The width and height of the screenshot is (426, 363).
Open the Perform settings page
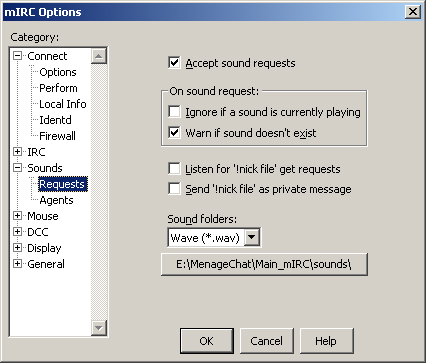(x=58, y=88)
